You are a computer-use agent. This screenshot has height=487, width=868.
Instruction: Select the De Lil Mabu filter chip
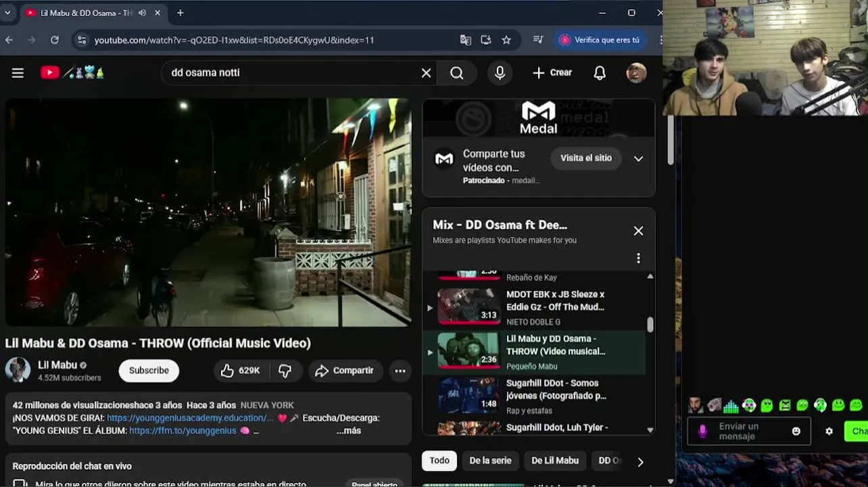pos(555,461)
